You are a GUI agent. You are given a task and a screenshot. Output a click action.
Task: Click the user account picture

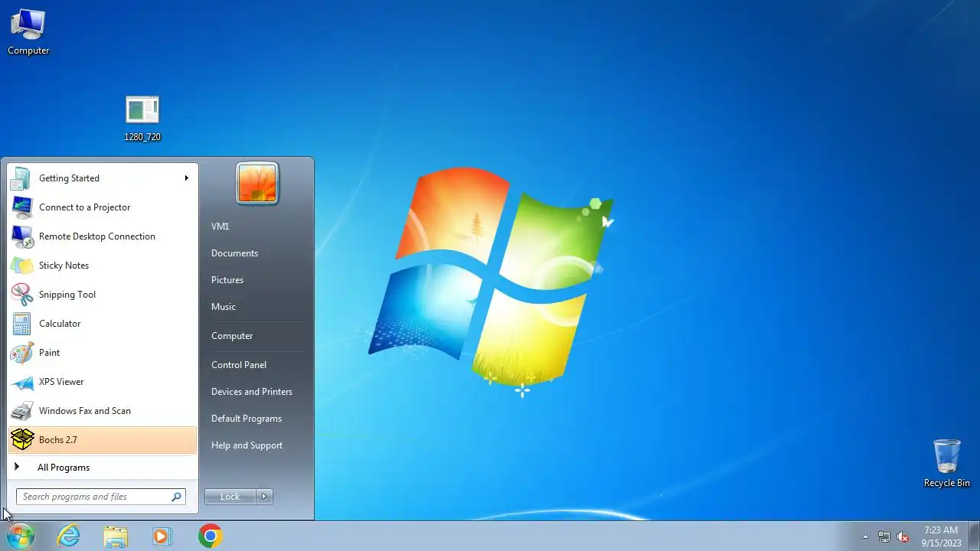[257, 184]
